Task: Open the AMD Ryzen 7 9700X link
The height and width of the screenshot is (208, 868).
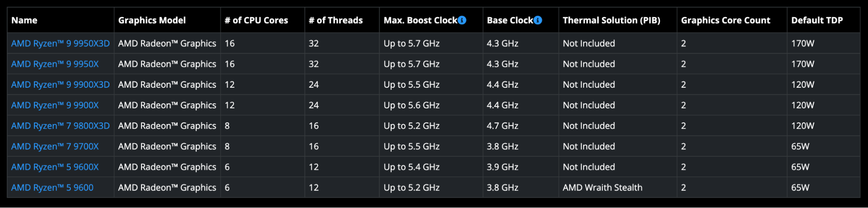Action: 55,146
